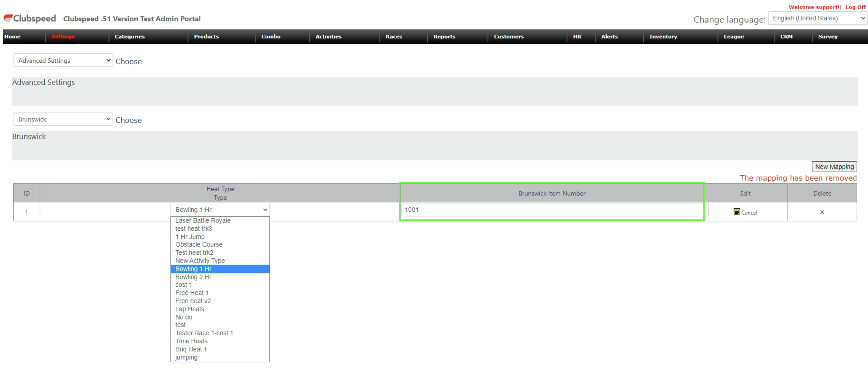Open the CRM menu

pos(786,36)
